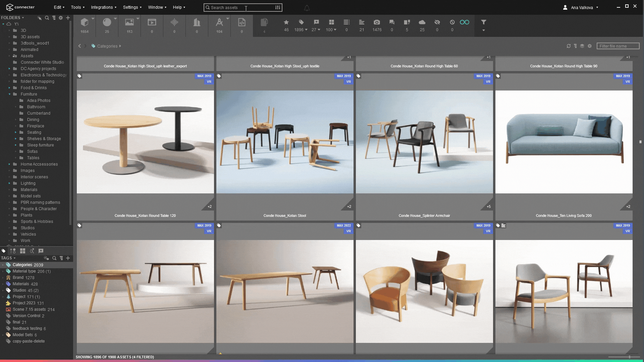Image resolution: width=644 pixels, height=362 pixels.
Task: Select the Brand tag group
Action: (18, 278)
